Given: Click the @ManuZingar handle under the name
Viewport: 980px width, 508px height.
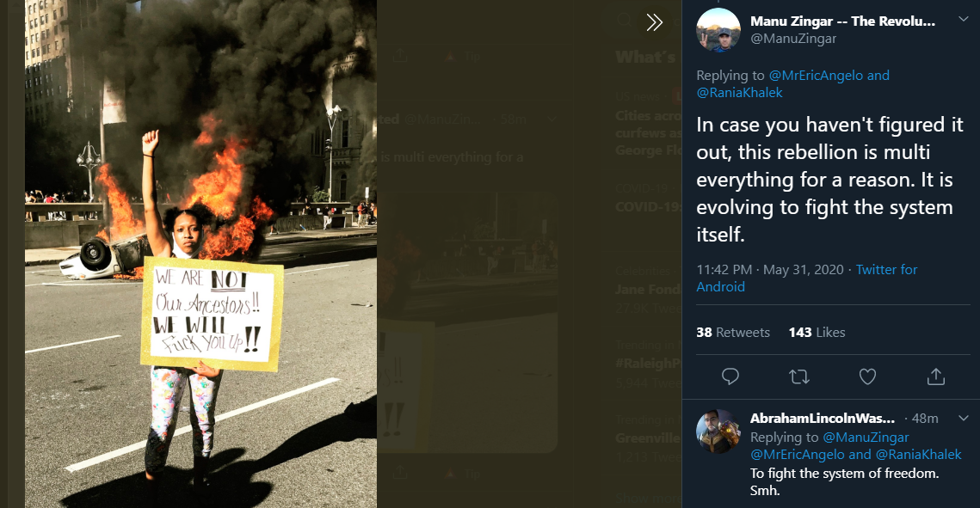Looking at the screenshot, I should pos(793,39).
